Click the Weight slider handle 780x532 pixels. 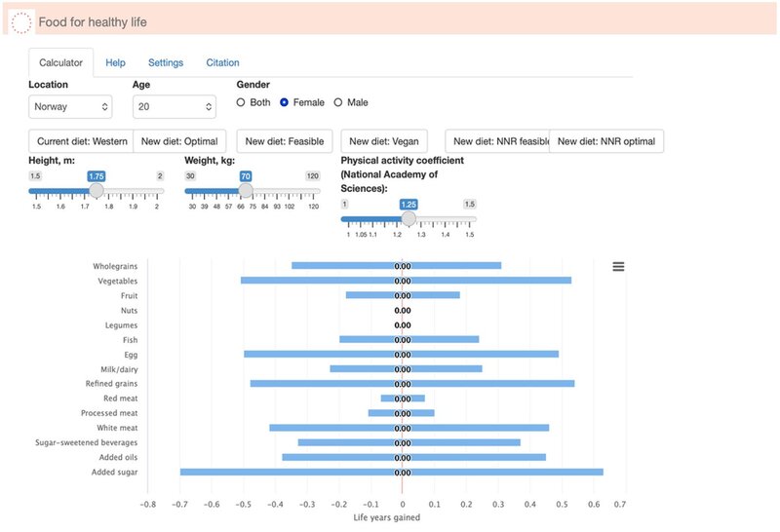click(x=247, y=191)
